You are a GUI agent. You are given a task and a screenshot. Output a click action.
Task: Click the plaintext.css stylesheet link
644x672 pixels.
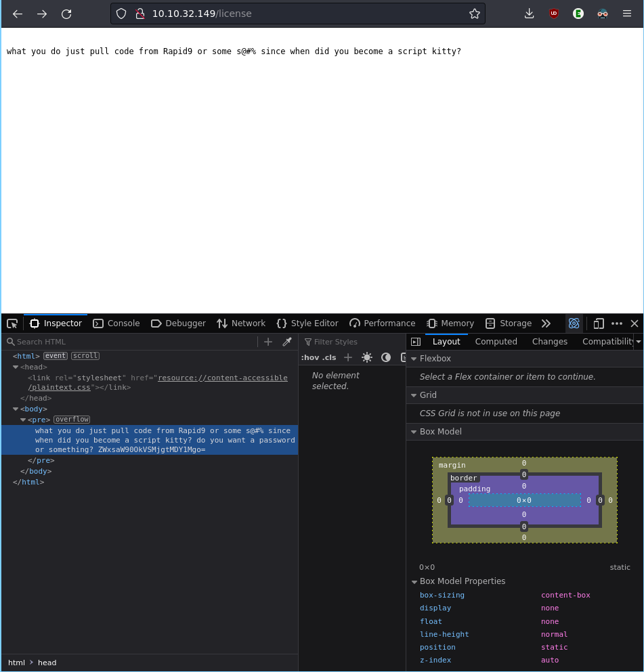(222, 378)
